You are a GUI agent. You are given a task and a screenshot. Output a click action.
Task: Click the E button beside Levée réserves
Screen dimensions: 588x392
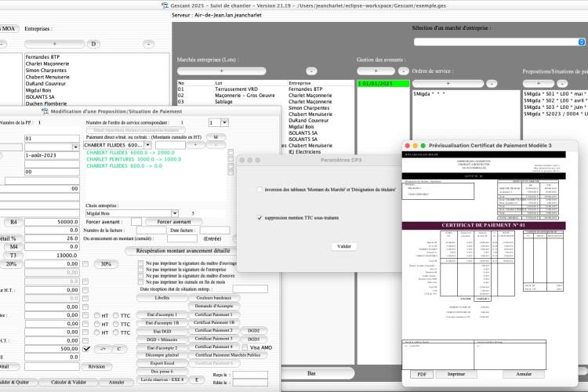197,380
